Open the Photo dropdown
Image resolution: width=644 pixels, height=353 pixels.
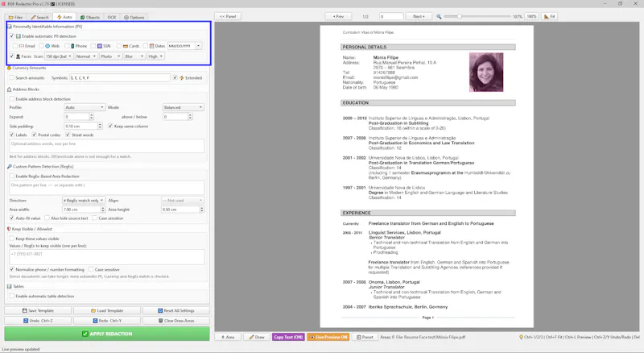click(110, 56)
